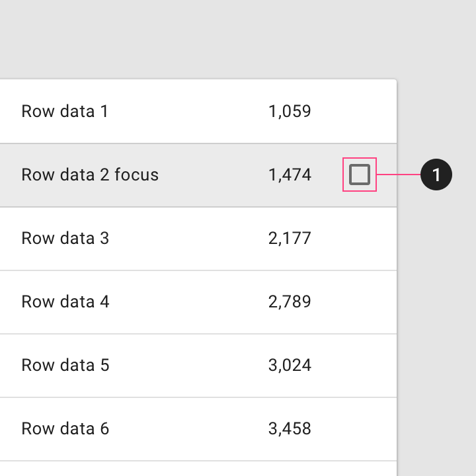This screenshot has width=476, height=476.
Task: Click the value 1,474 in focused row
Action: pyautogui.click(x=290, y=175)
